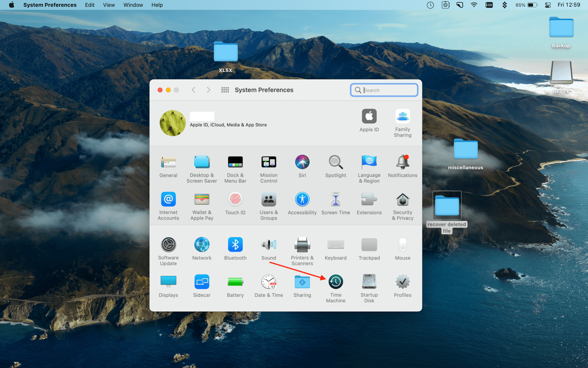Open Trackpad preferences

click(x=369, y=249)
